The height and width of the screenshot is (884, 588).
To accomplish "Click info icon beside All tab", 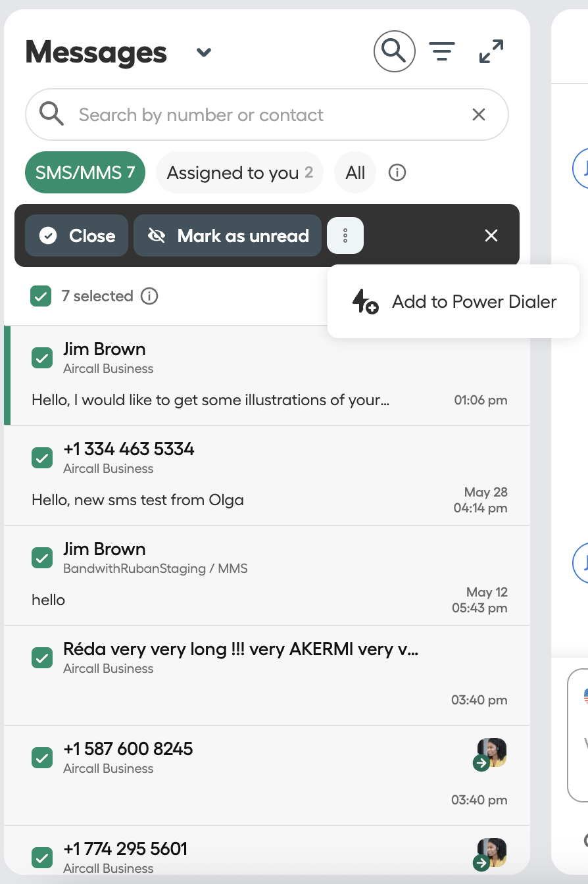I will tap(397, 172).
